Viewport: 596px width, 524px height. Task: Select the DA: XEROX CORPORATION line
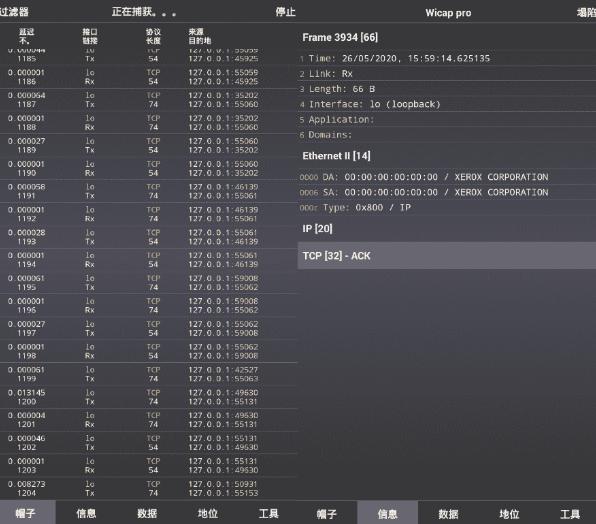447,177
